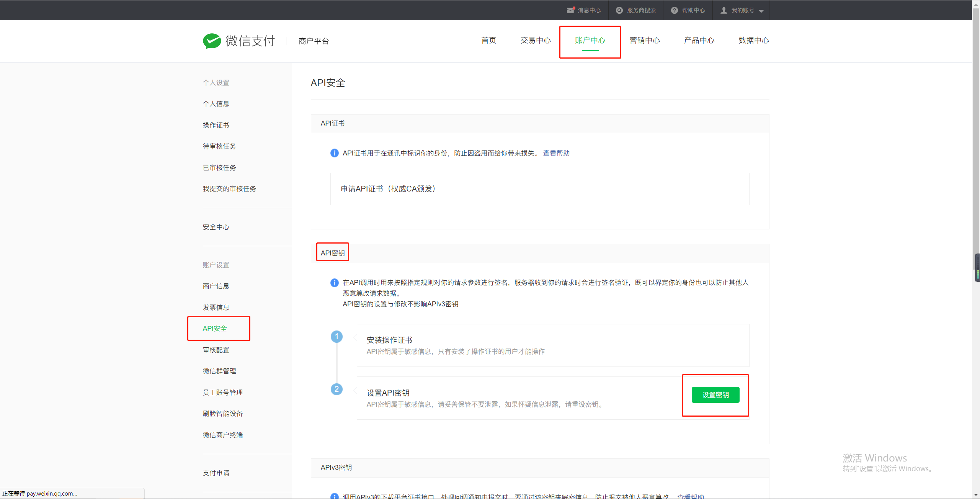
Task: Select API安全 in the sidebar
Action: (x=215, y=329)
